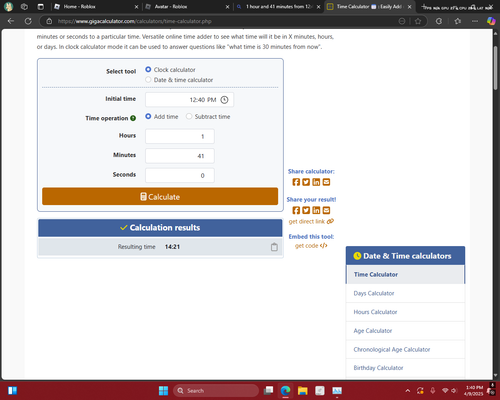Open browser Settings and more menu
Image resolution: width=500 pixels, height=400 pixels.
[475, 21]
